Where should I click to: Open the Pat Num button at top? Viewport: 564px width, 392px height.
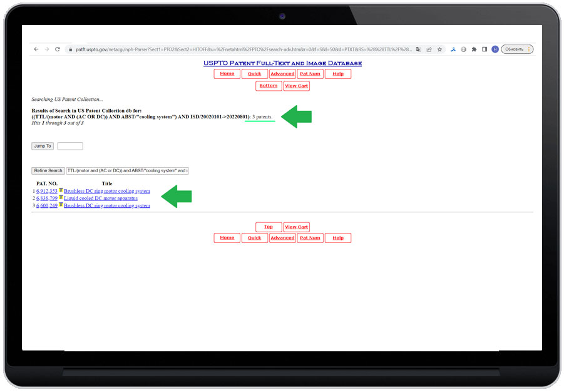point(310,74)
